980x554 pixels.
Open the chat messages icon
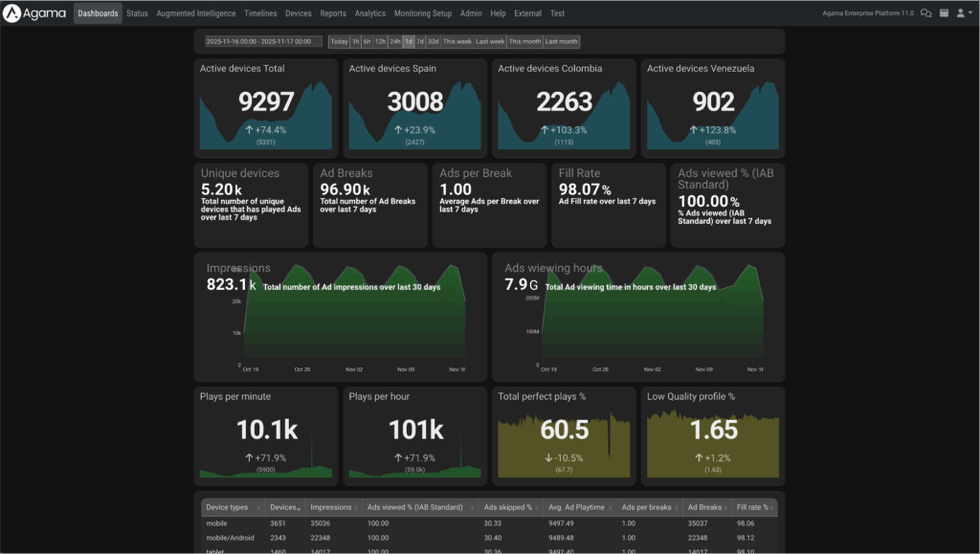925,13
